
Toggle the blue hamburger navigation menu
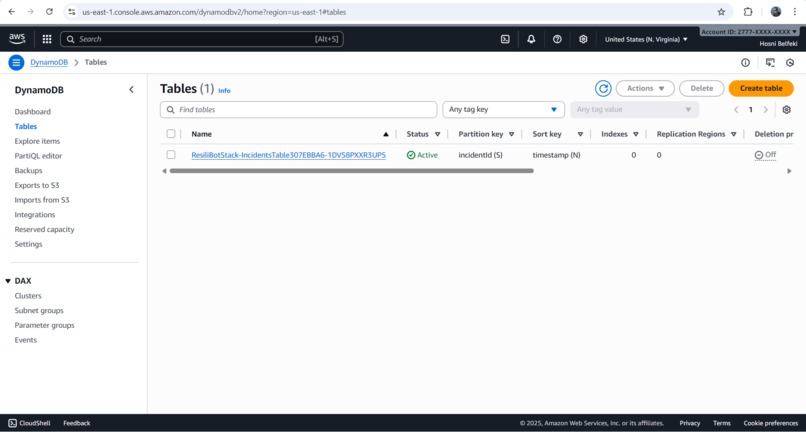(16, 62)
